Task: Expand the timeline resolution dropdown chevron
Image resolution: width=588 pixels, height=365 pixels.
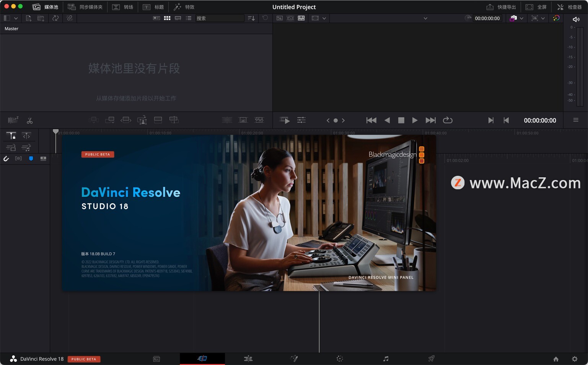Action: tap(543, 18)
